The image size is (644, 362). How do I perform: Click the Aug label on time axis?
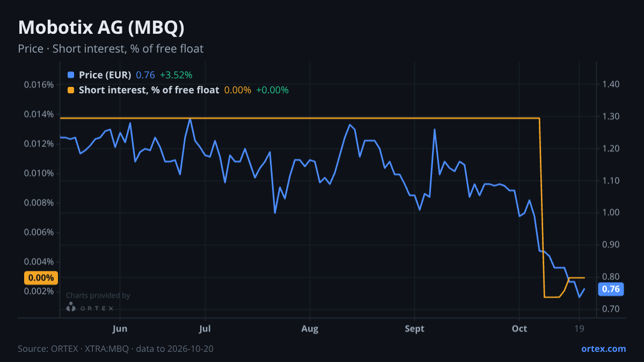[x=310, y=329]
